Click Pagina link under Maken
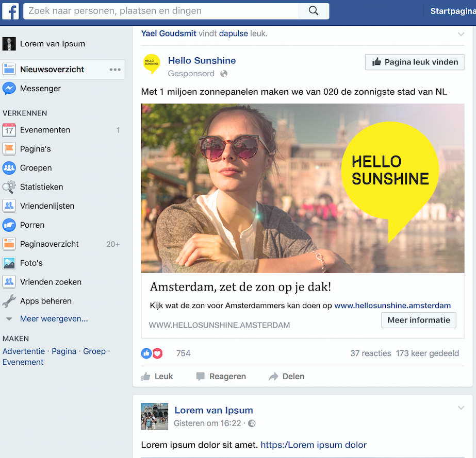Image resolution: width=476 pixels, height=458 pixels. point(64,351)
